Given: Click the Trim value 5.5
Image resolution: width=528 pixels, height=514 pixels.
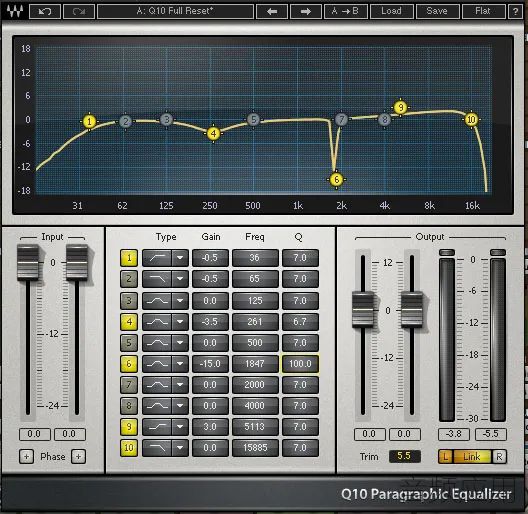Looking at the screenshot, I should pyautogui.click(x=404, y=456).
